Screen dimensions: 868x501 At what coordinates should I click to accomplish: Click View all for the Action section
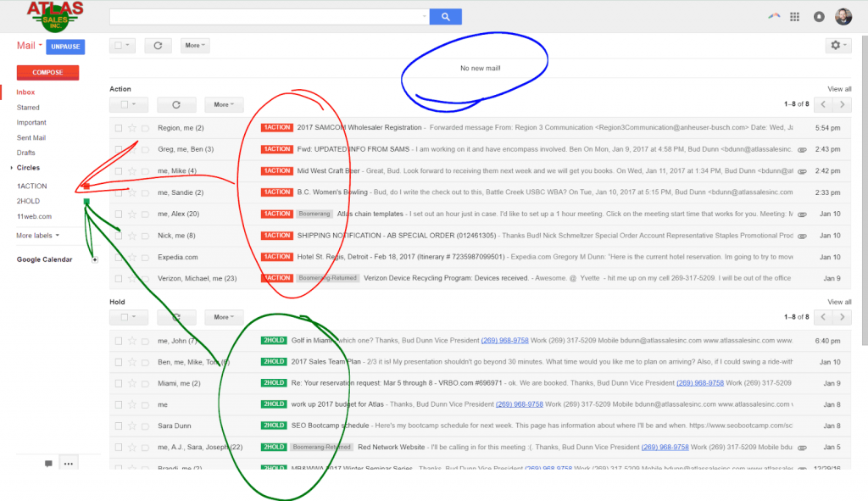(x=839, y=89)
